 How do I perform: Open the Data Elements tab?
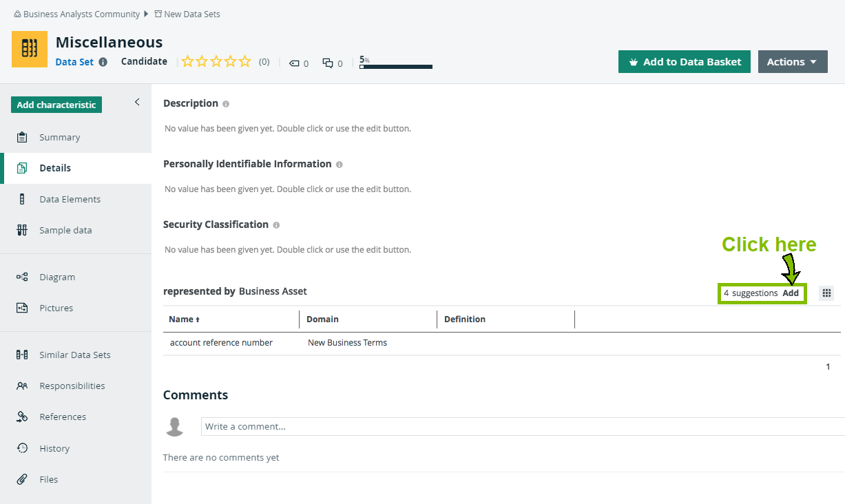click(x=70, y=199)
